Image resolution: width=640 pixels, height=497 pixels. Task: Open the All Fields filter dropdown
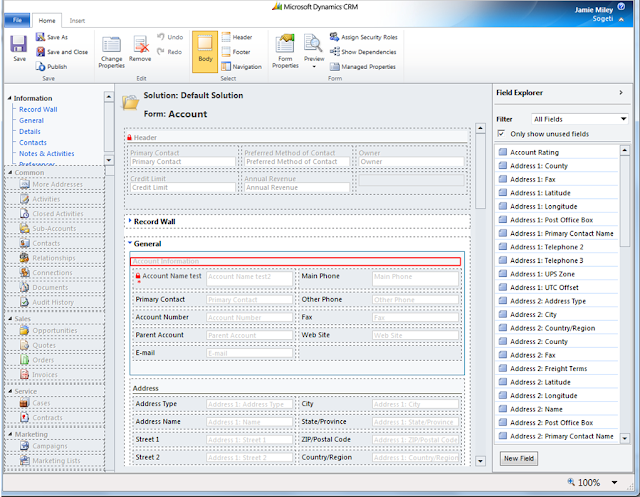(580, 119)
